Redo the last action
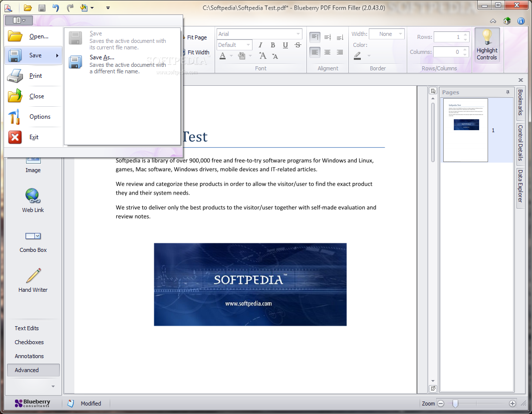 coord(70,8)
